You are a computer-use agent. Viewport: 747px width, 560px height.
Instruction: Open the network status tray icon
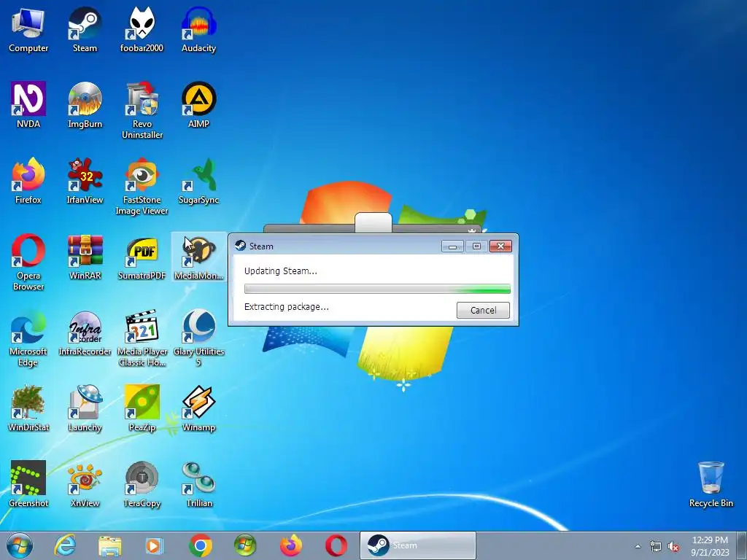[656, 546]
